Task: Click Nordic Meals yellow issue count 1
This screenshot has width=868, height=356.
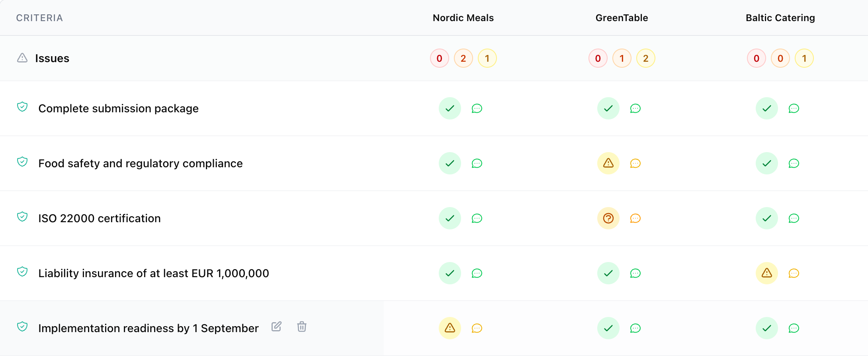Action: (487, 59)
